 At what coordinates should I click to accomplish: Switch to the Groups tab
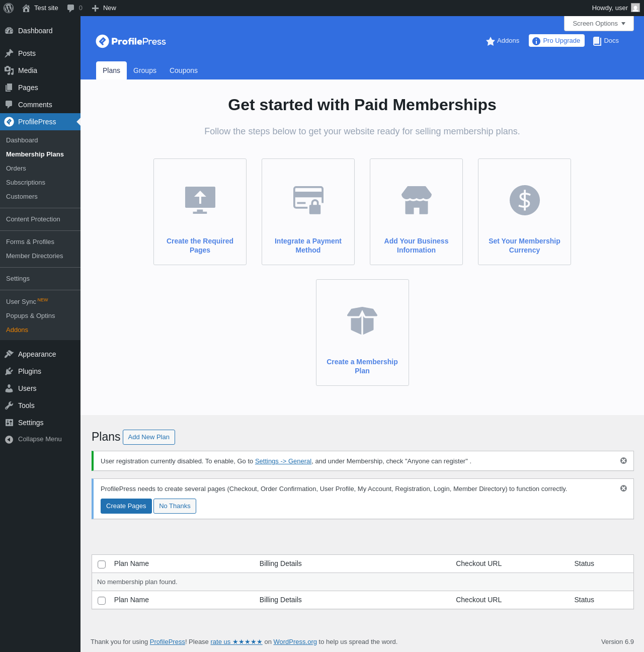[x=145, y=70]
